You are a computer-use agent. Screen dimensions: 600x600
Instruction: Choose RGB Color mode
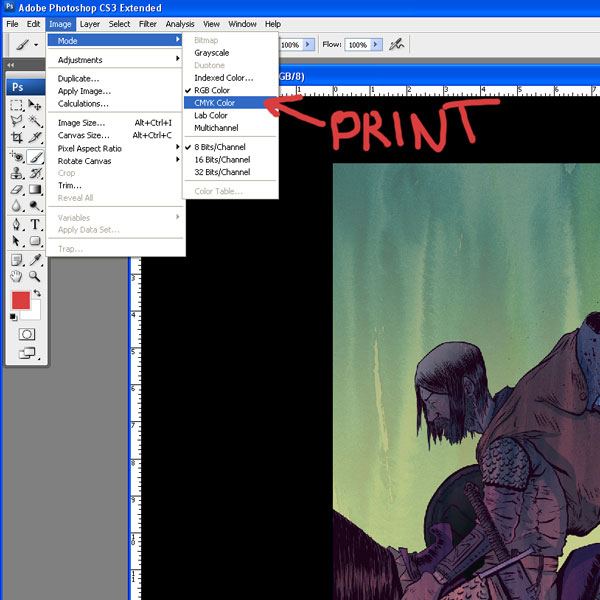[230, 90]
